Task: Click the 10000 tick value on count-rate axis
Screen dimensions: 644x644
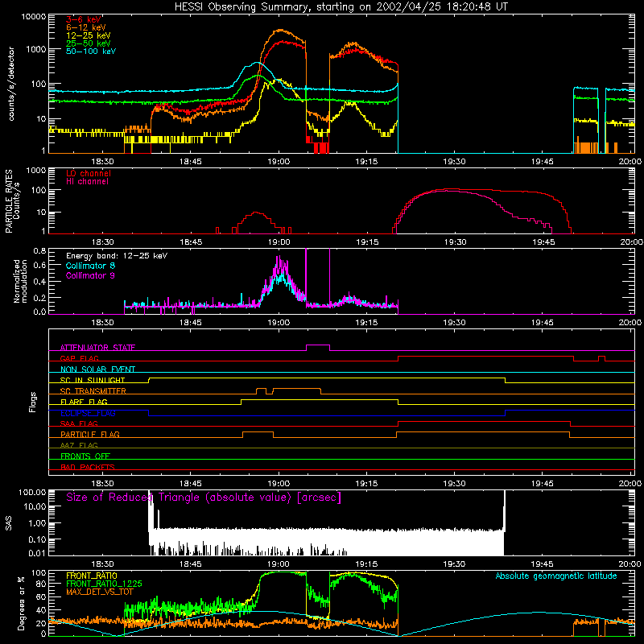Action: click(x=34, y=17)
